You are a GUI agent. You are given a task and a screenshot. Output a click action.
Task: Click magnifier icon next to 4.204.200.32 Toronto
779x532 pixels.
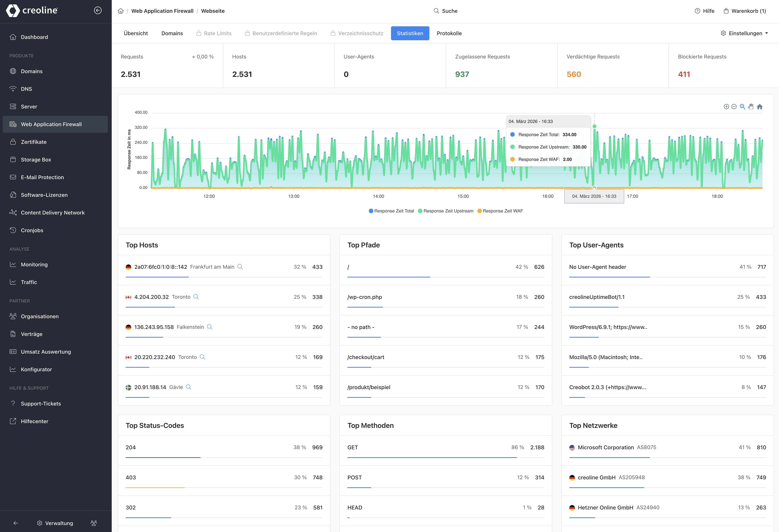[x=196, y=297]
